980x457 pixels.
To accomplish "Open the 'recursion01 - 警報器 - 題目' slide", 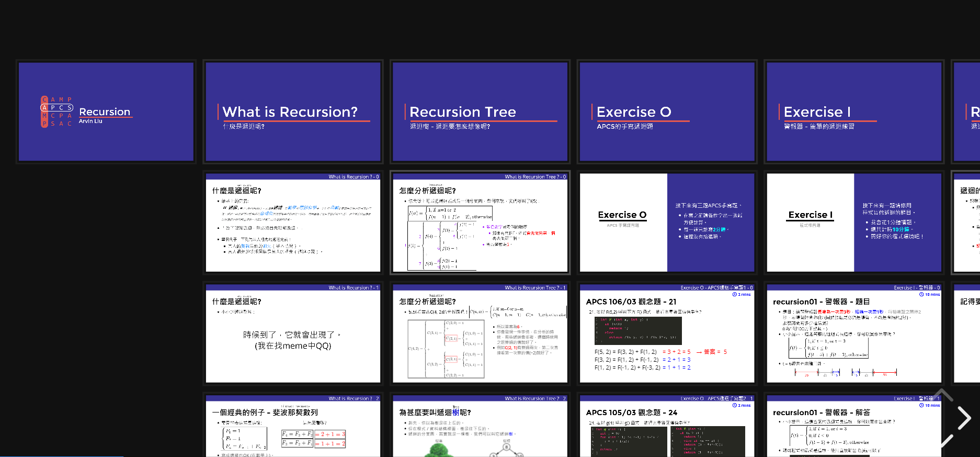I will (854, 333).
